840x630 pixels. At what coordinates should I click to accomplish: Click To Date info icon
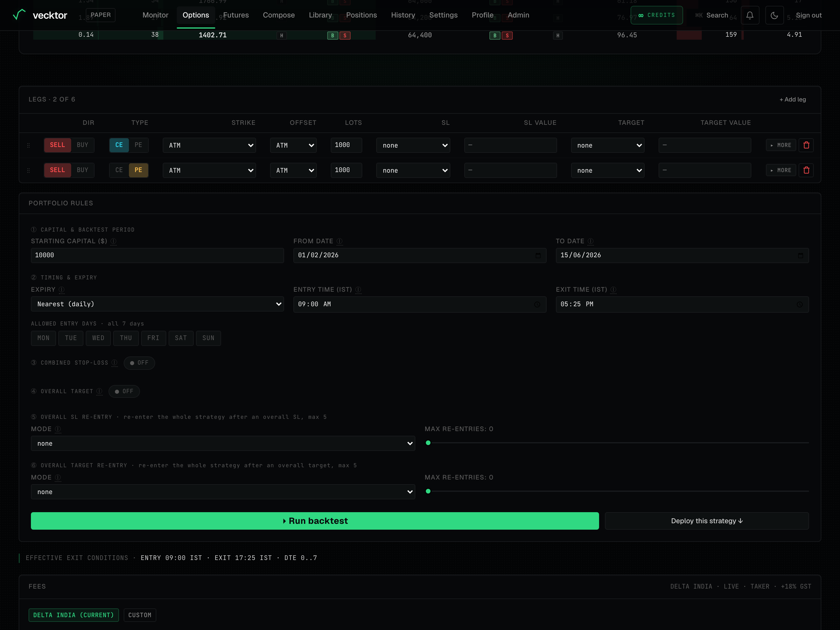click(591, 241)
